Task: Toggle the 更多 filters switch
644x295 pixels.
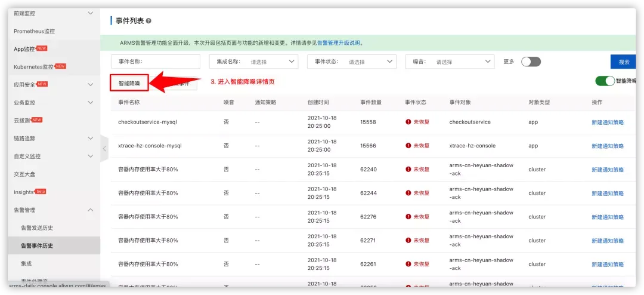Action: coord(531,62)
